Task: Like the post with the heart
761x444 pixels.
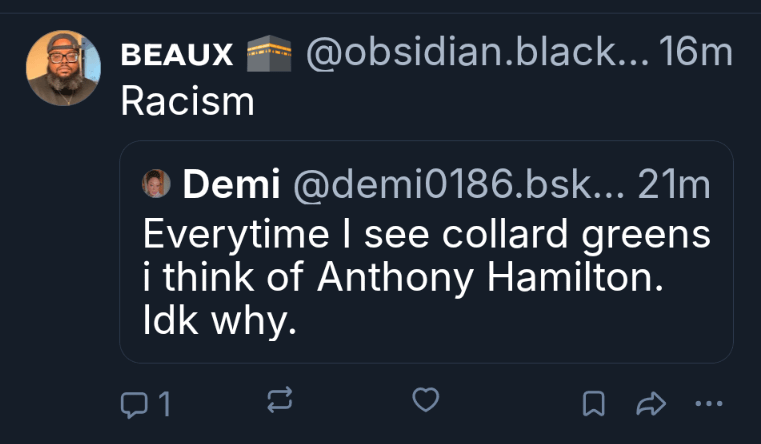Action: tap(426, 402)
